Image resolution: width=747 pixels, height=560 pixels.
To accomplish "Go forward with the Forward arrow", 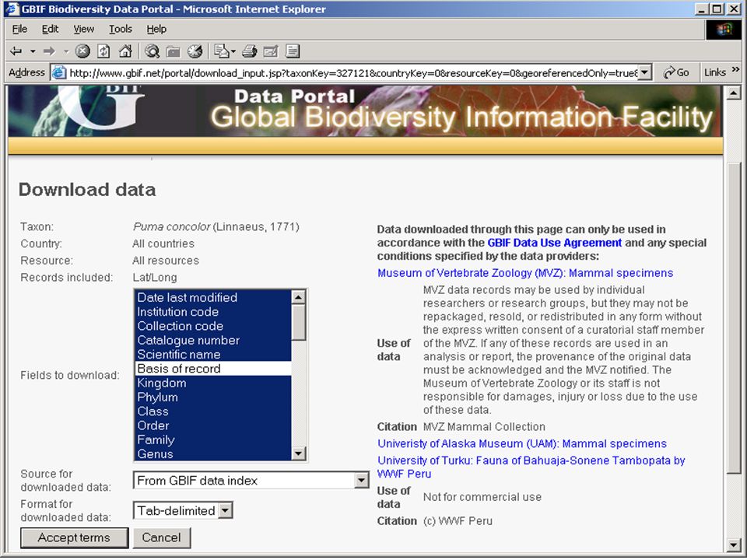I will point(49,51).
